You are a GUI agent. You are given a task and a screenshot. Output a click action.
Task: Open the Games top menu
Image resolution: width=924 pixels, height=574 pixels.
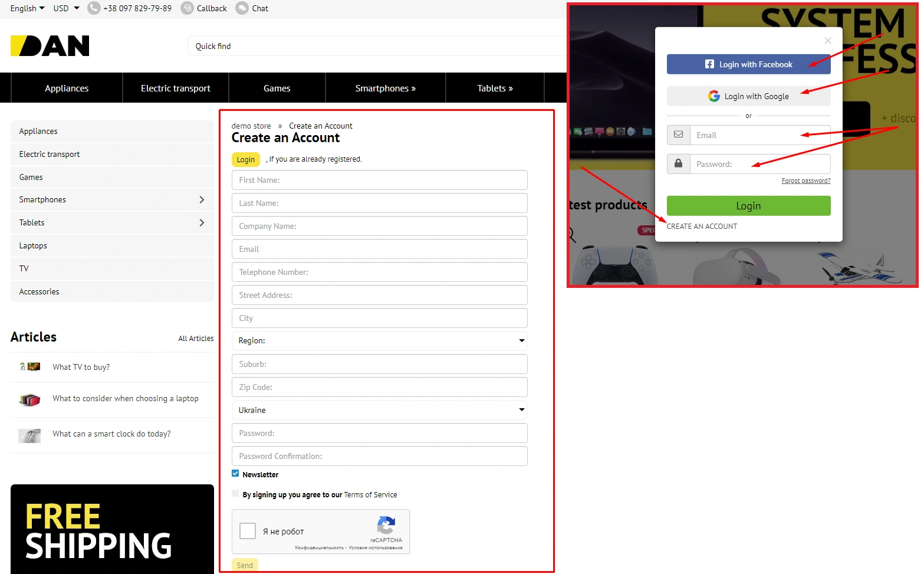(x=277, y=88)
